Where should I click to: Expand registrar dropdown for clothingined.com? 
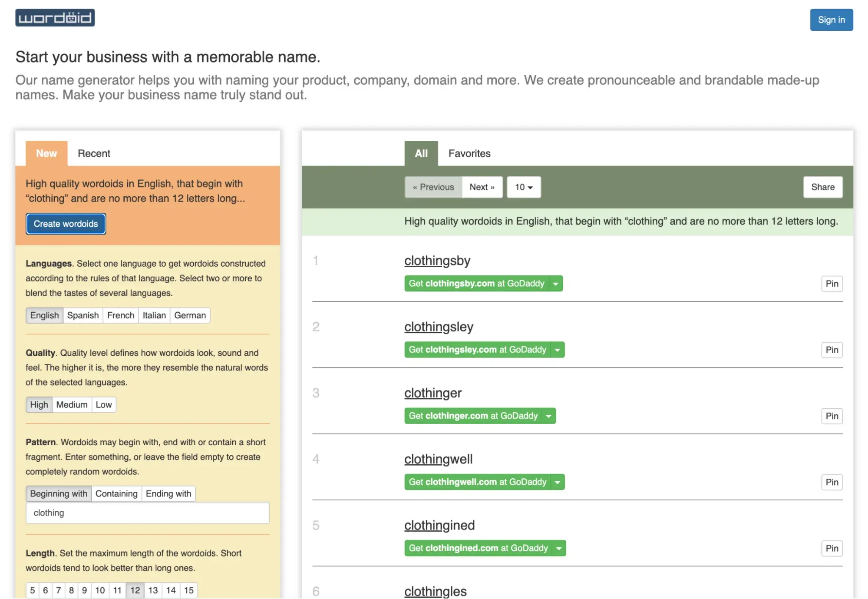(559, 548)
